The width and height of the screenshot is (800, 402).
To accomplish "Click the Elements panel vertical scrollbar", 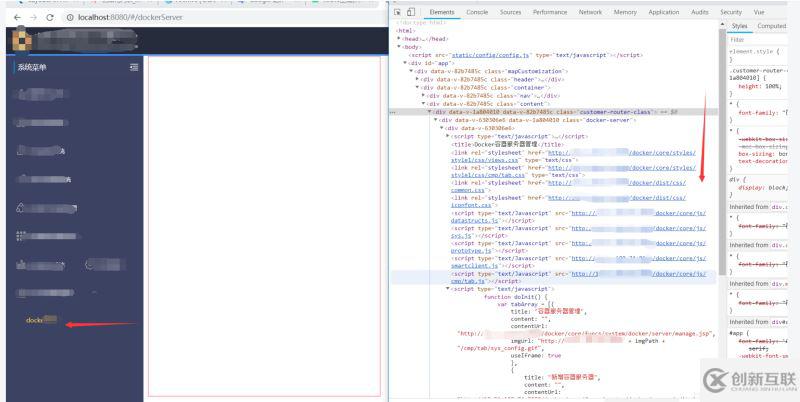I will 722,153.
